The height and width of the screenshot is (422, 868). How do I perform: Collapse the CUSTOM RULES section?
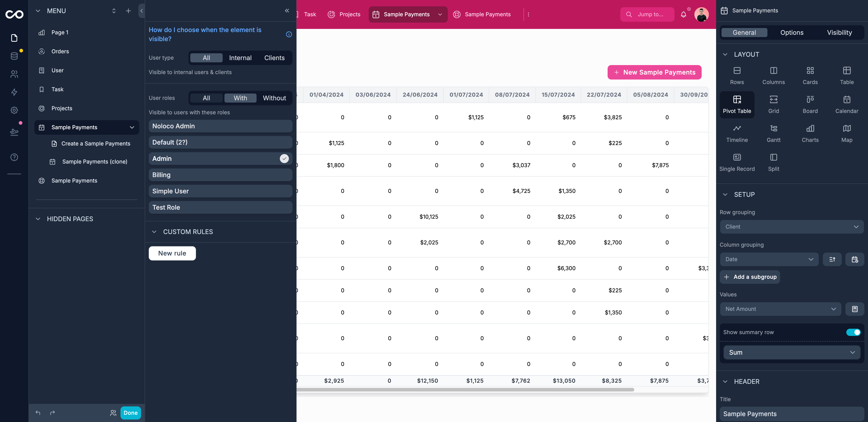pyautogui.click(x=154, y=232)
